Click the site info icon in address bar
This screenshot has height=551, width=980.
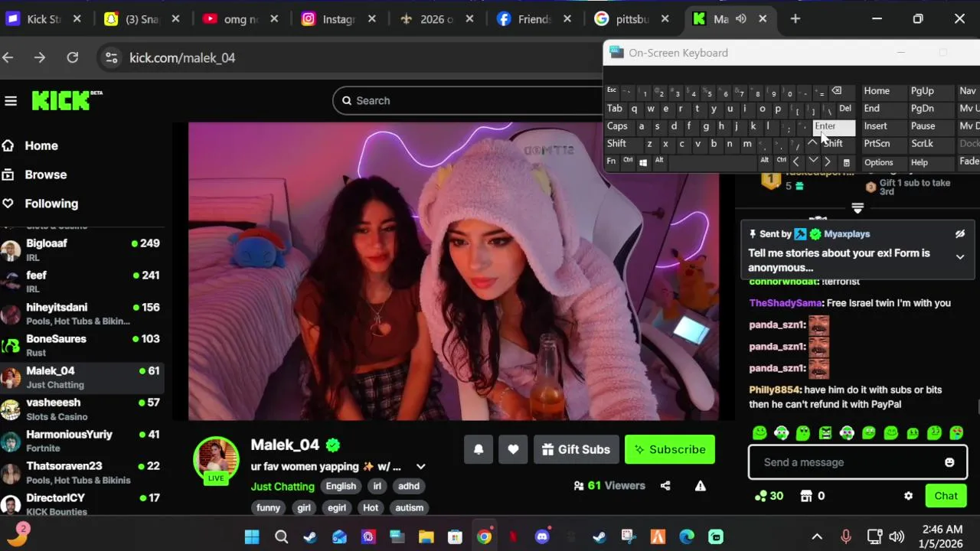click(x=111, y=57)
